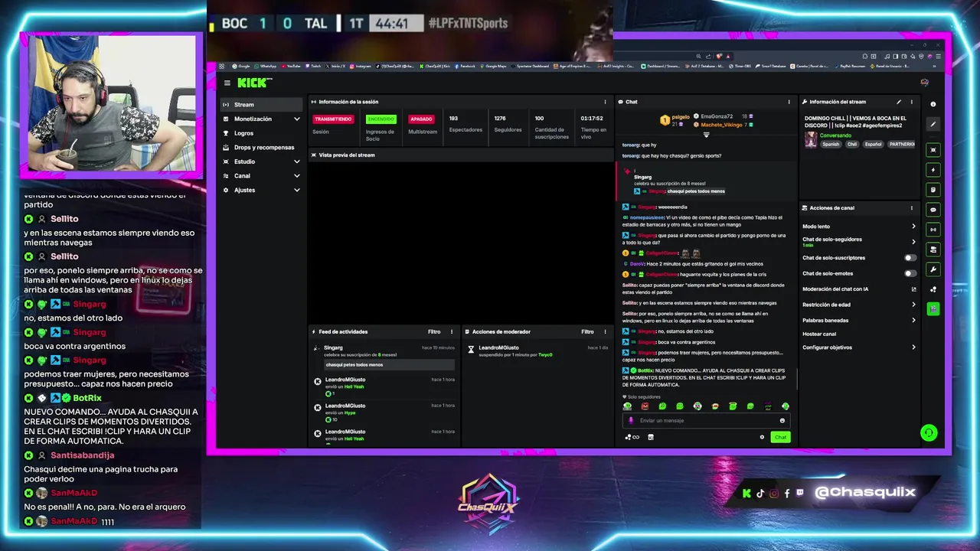Expand the Canal sidebar menu

pos(261,175)
